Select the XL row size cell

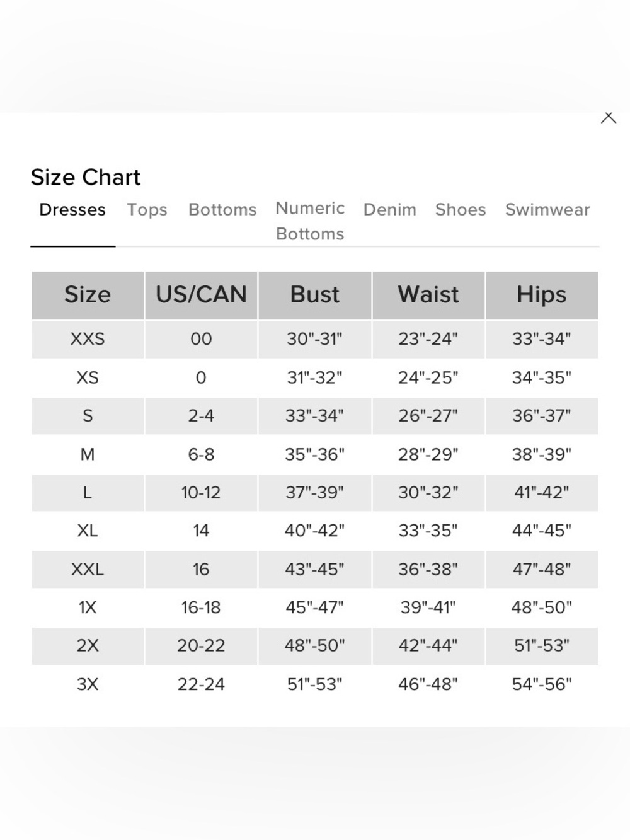coord(88,531)
